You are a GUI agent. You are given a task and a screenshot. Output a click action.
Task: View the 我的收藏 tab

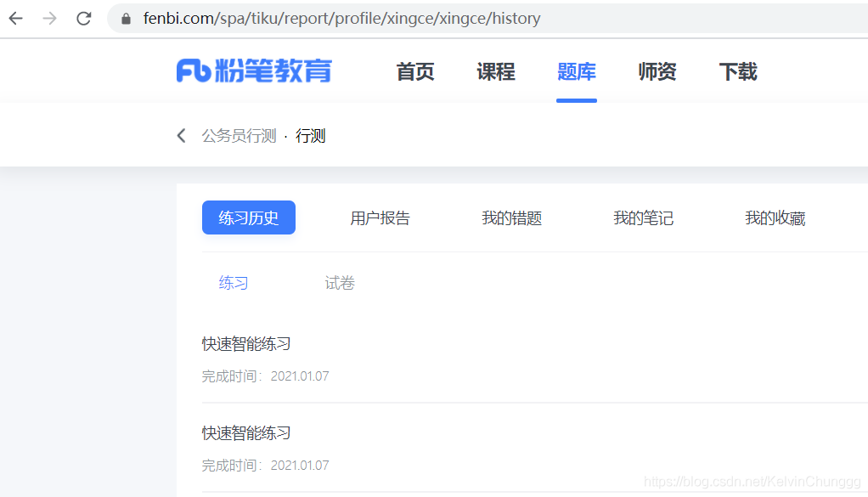pos(775,217)
